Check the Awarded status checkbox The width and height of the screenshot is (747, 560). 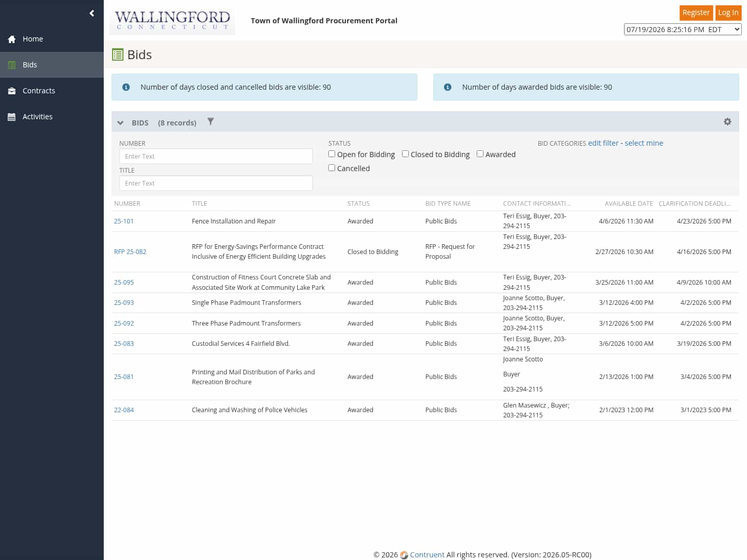point(480,154)
